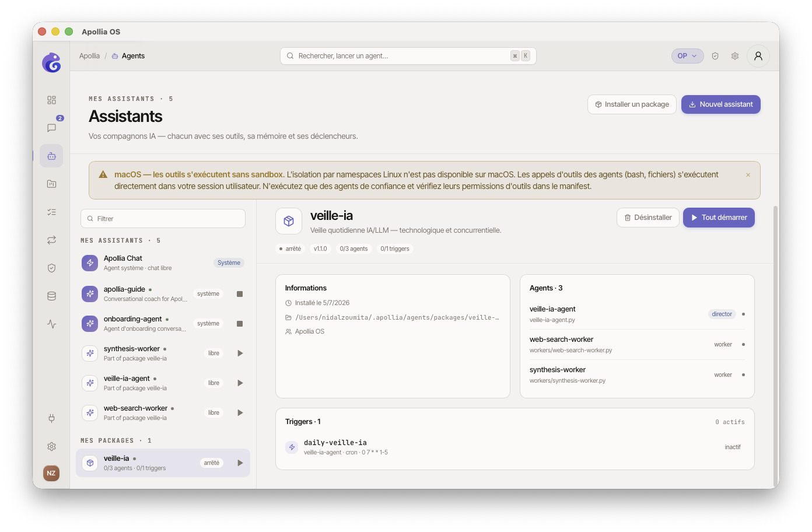Viewport: 812px width, 532px height.
Task: Open the daily-veille-ia trigger row
Action: 514,447
